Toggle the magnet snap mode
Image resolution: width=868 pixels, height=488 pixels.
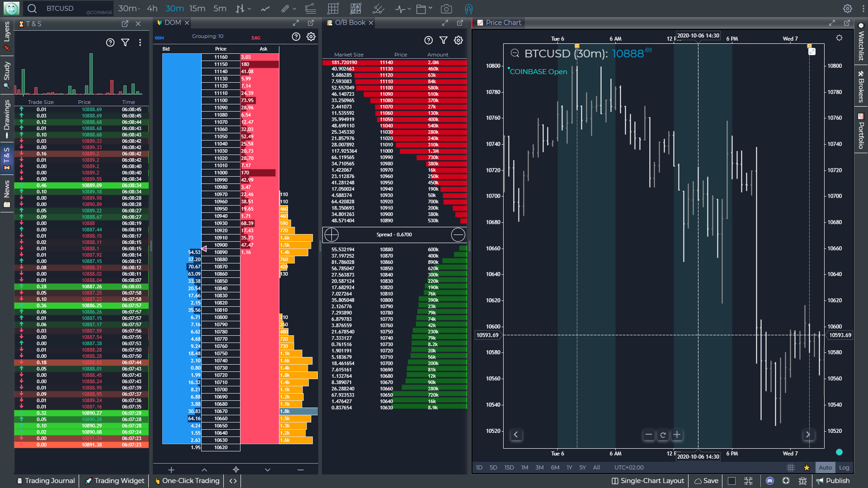click(469, 8)
